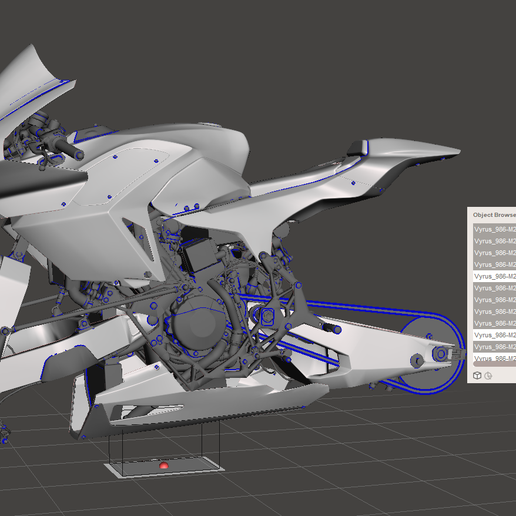Click the Object Browser panel title

click(x=494, y=215)
